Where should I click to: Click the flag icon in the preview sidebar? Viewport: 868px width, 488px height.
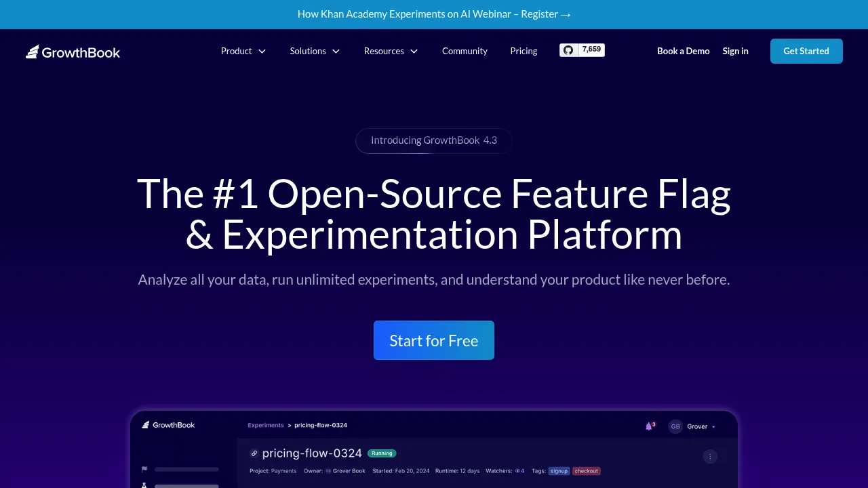tap(144, 469)
